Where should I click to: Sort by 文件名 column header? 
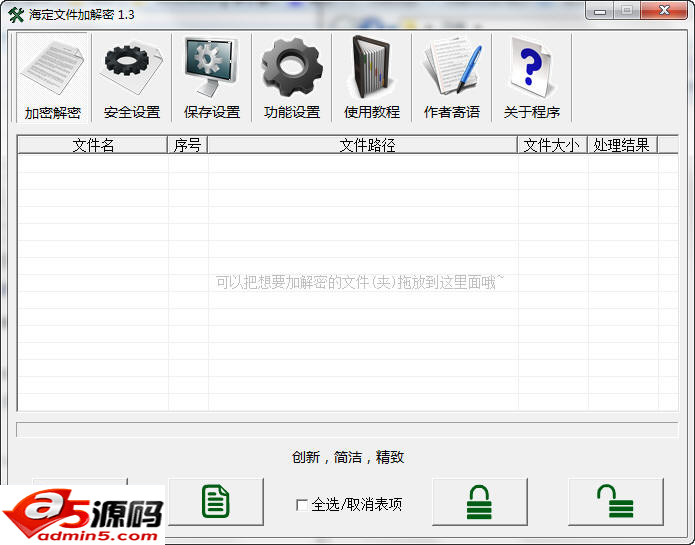coord(93,145)
